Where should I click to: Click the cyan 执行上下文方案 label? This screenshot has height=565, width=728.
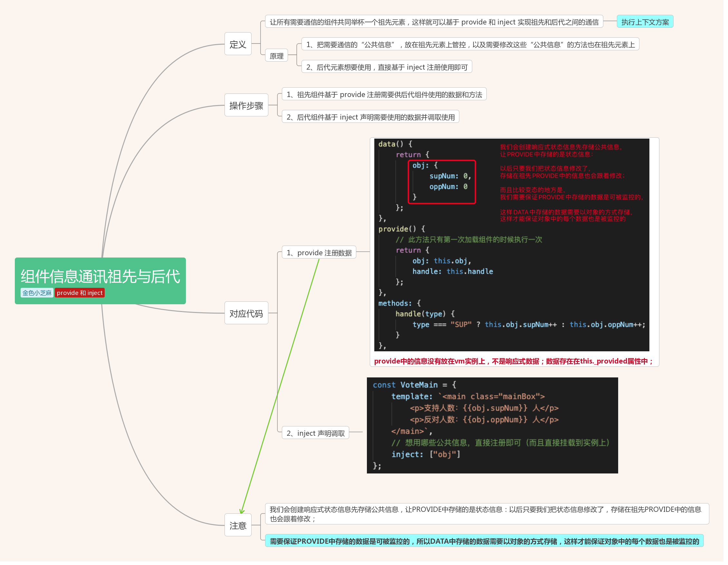[645, 22]
